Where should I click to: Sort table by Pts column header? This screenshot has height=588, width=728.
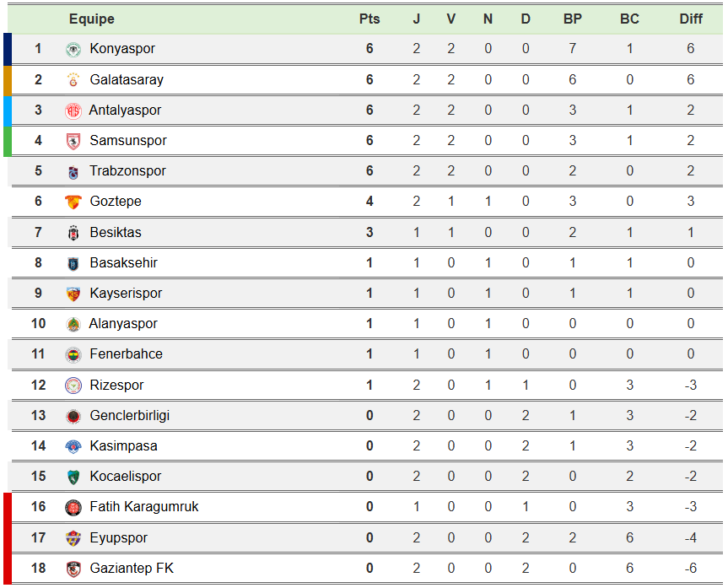[x=369, y=19]
